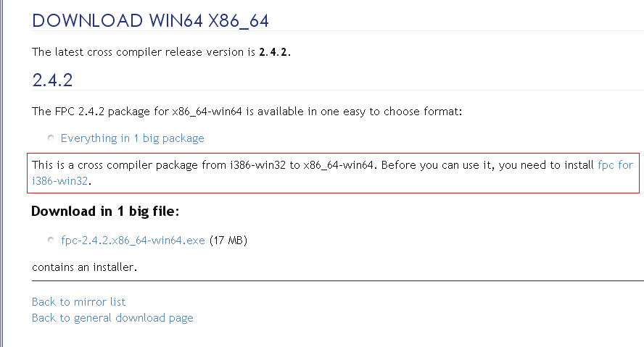
Task: Click the bullet beside "Everything in 1 big package"
Action: coord(51,138)
